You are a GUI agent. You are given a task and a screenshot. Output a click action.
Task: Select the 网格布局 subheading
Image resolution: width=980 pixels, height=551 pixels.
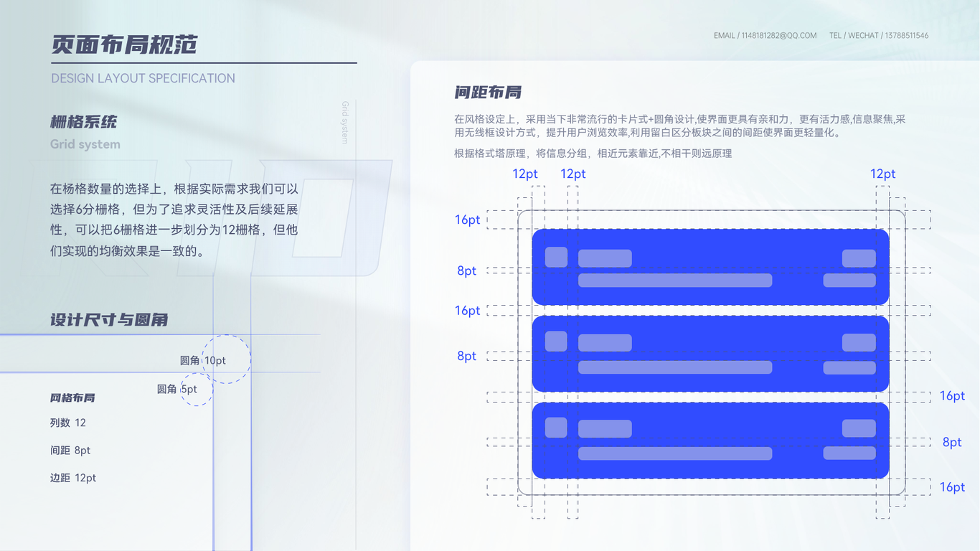tap(72, 397)
